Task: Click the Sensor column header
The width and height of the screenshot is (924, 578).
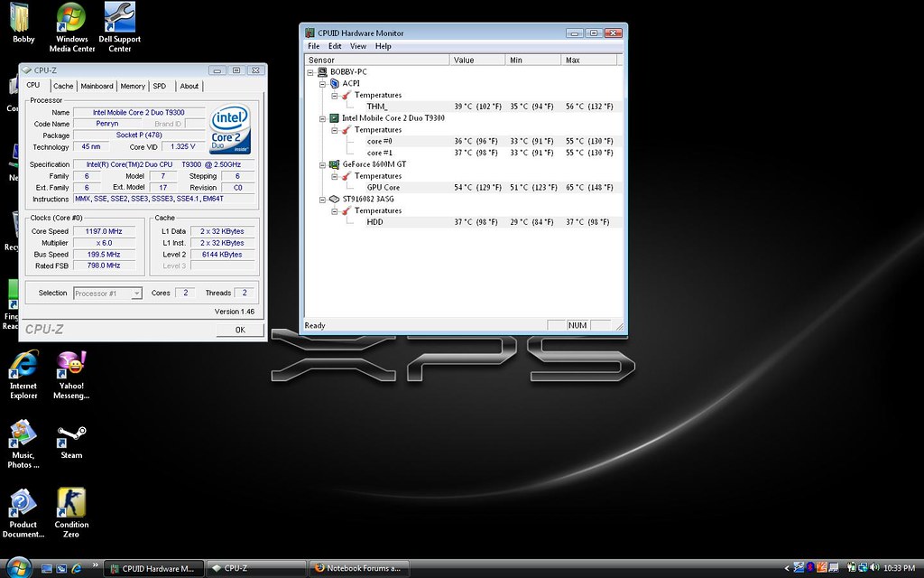Action: pyautogui.click(x=376, y=60)
